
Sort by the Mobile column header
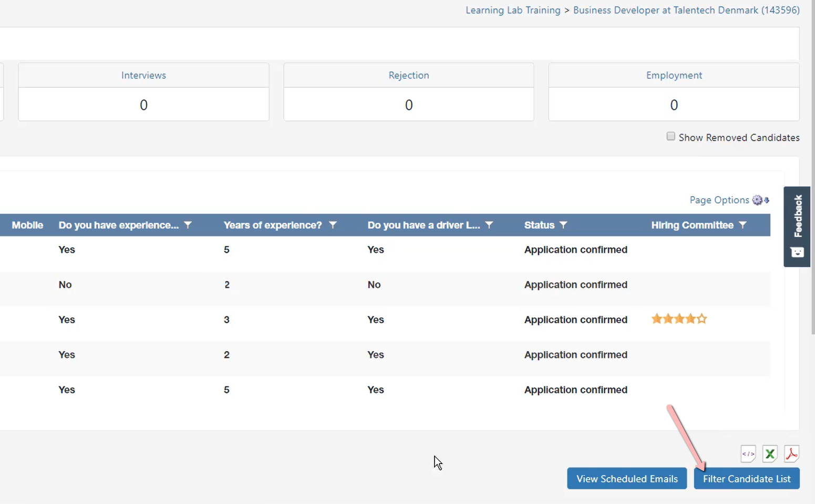(x=27, y=225)
